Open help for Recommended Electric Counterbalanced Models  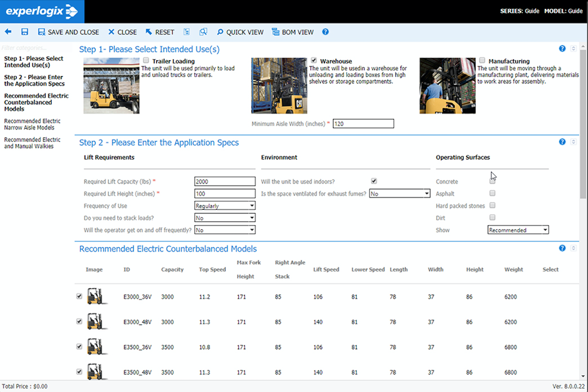[562, 248]
